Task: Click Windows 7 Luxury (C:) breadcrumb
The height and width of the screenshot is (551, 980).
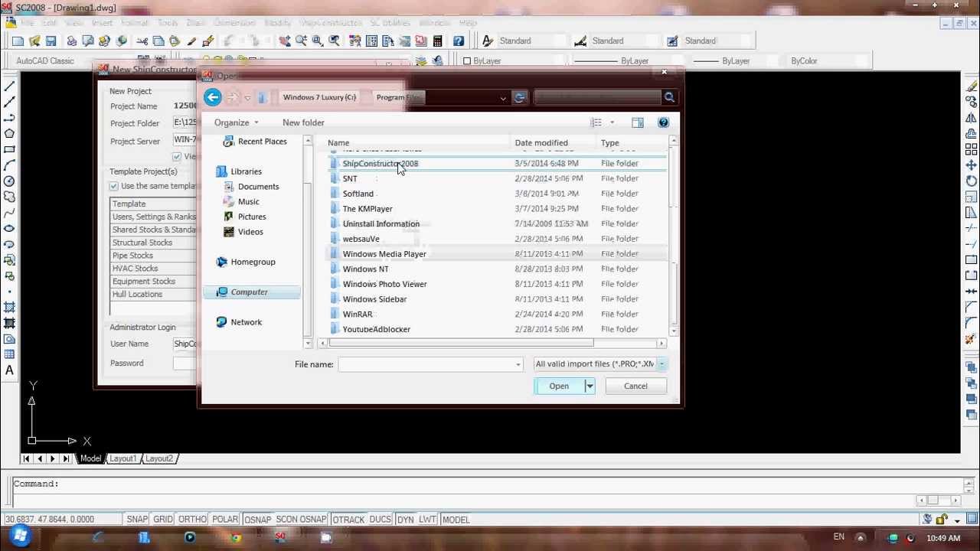Action: 319,97
